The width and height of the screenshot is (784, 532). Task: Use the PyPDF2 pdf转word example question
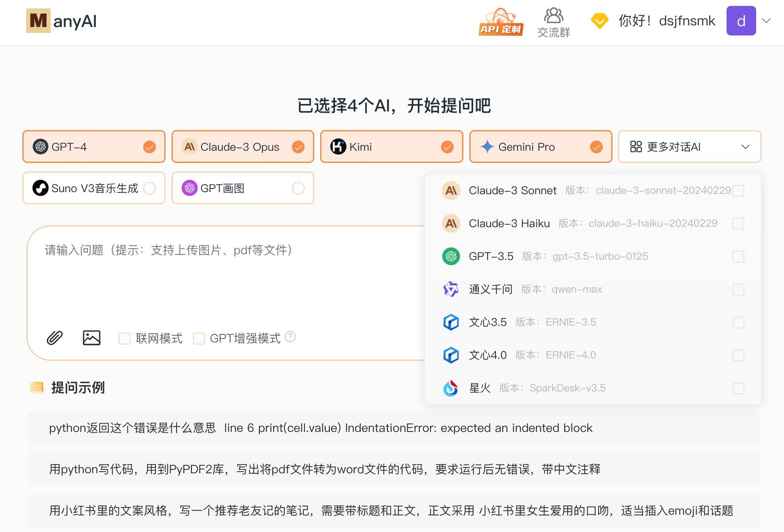pos(394,469)
